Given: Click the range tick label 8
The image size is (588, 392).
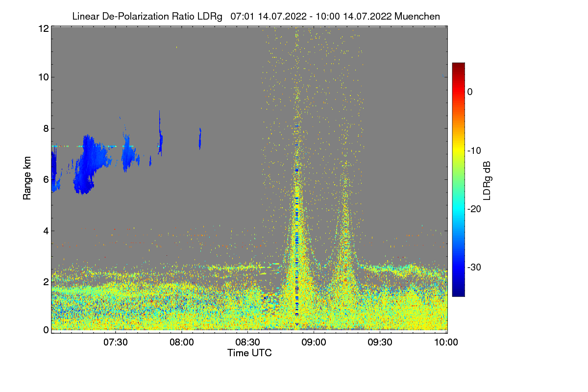Looking at the screenshot, I should coord(46,128).
